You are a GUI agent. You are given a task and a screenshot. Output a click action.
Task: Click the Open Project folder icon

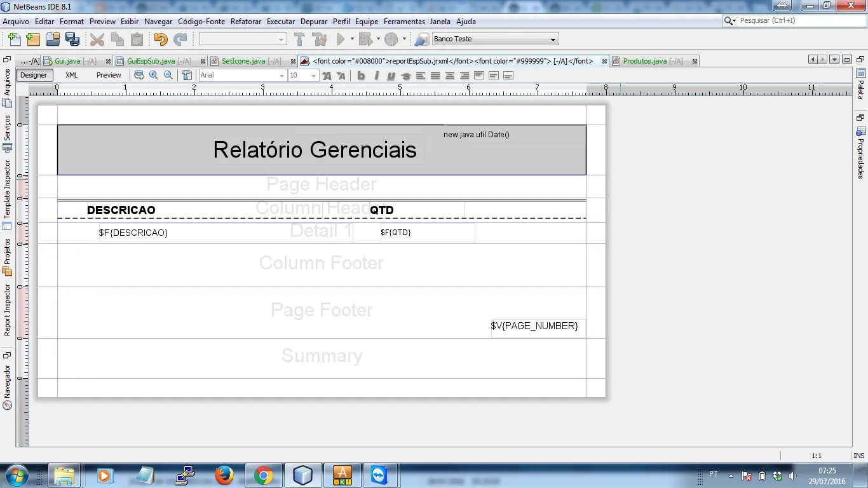52,39
